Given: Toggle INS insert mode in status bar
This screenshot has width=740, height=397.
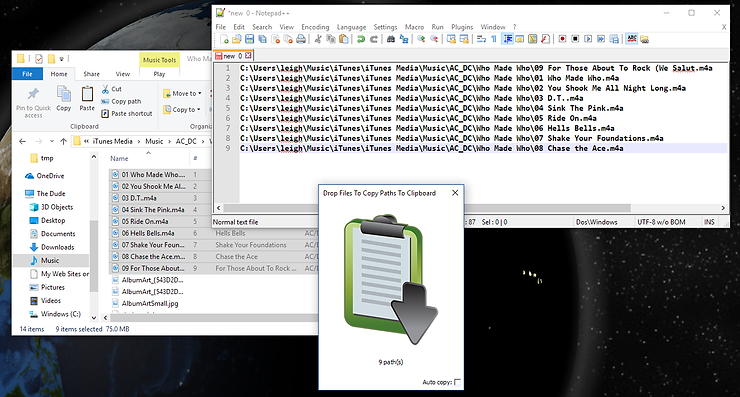Looking at the screenshot, I should tap(709, 222).
